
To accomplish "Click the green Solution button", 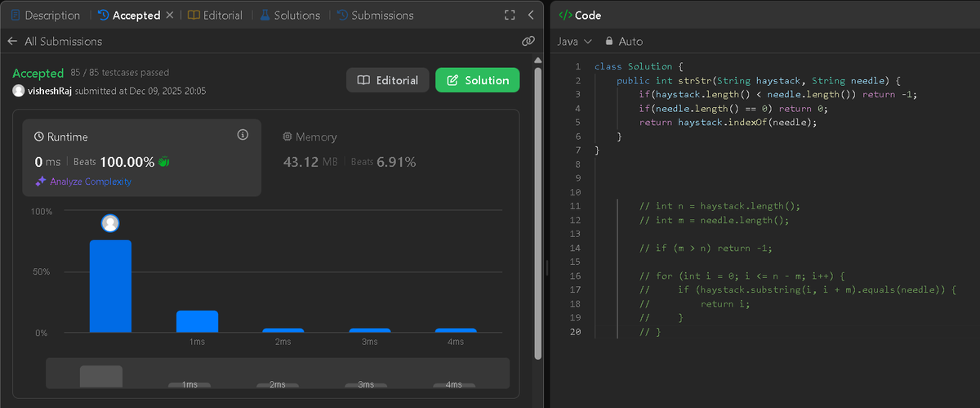I will pos(478,80).
